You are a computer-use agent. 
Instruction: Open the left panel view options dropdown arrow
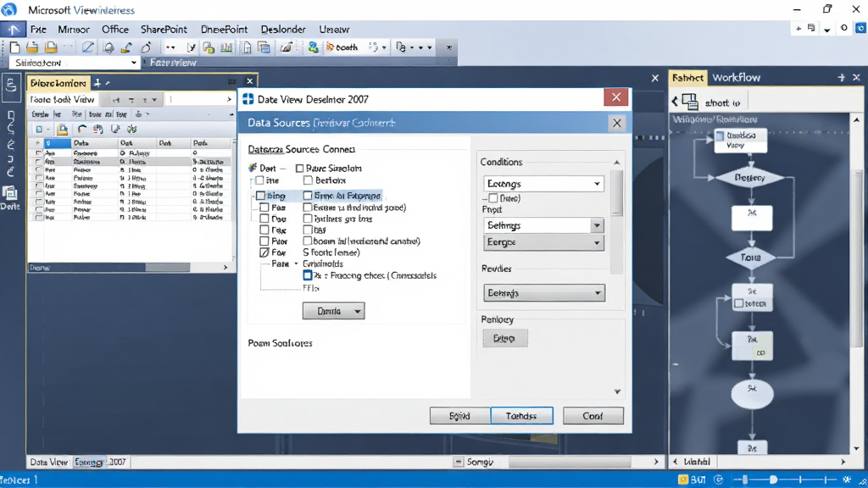(154, 100)
